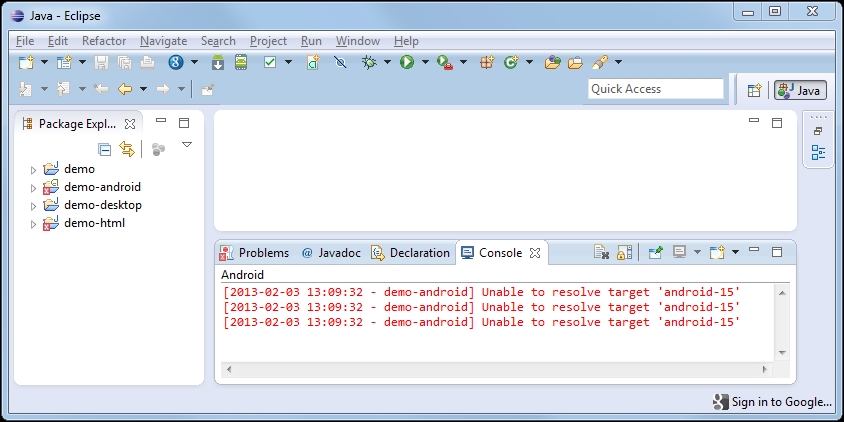Click the Google services icon
Viewport: 844px width, 422px height.
(x=176, y=62)
